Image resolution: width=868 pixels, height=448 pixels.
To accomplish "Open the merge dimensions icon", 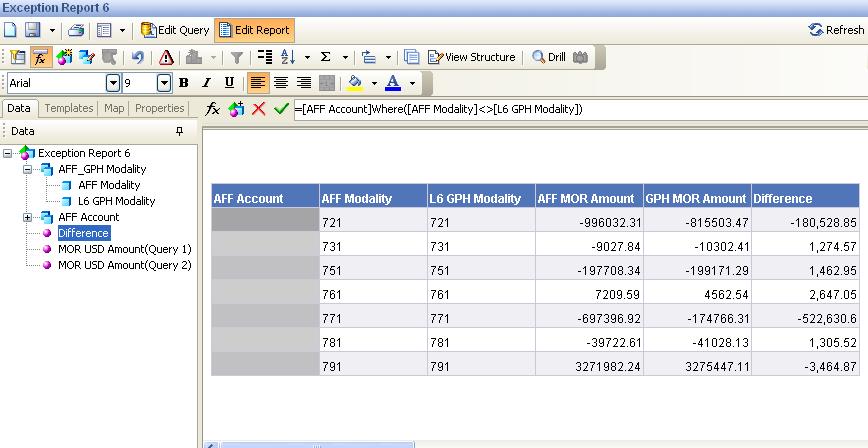I will point(87,57).
